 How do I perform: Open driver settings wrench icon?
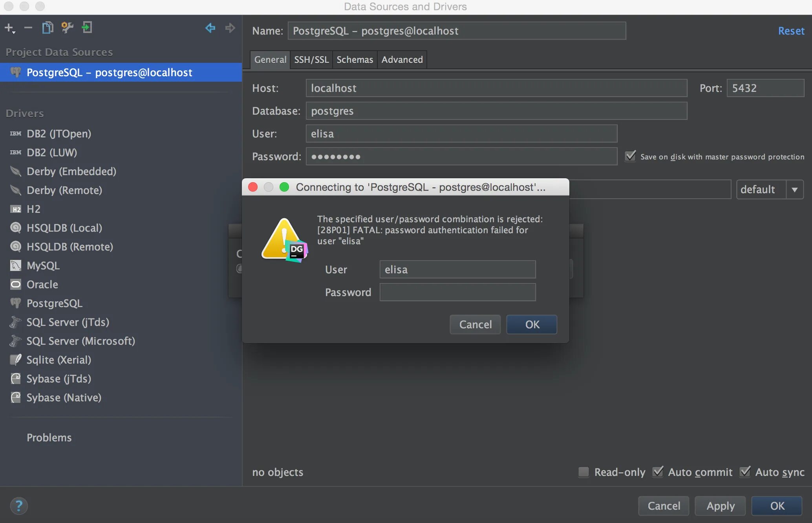point(67,27)
